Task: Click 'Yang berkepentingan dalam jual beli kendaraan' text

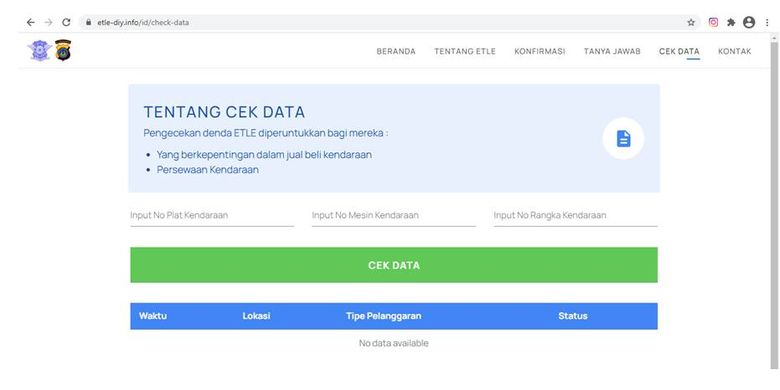Action: tap(264, 155)
